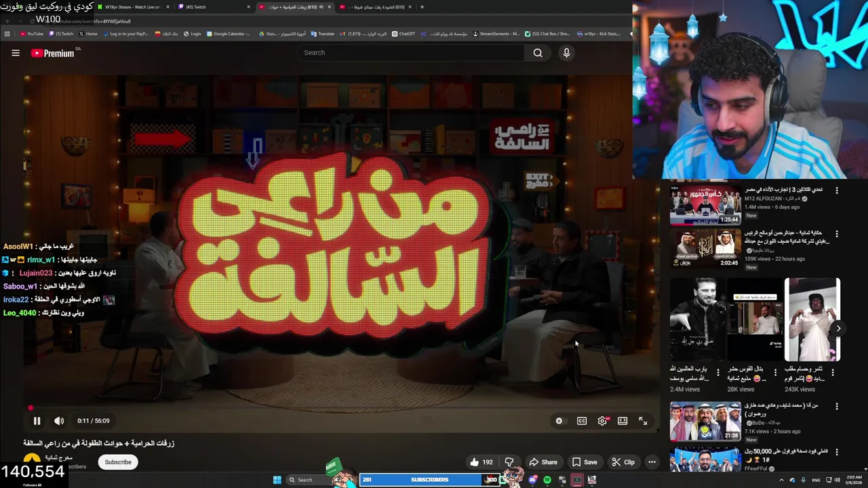Show next Shorts with right arrow

tap(838, 328)
